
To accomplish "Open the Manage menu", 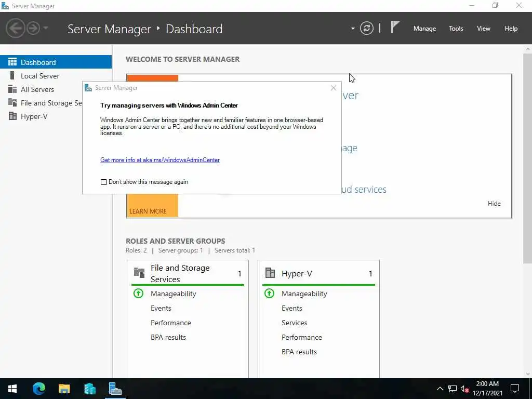I will [x=424, y=29].
